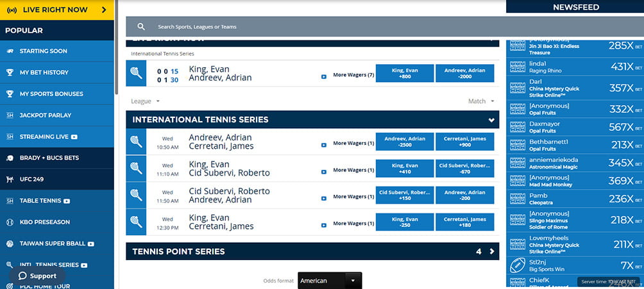Open More Wagers for Cid Subervi vs Andreev
Screen dimensions: 644x289
[353, 197]
